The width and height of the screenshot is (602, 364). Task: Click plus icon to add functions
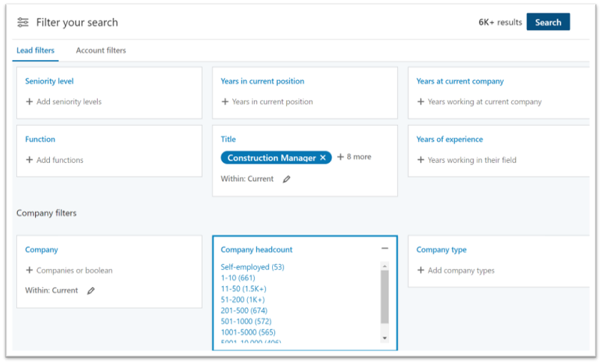click(x=29, y=161)
